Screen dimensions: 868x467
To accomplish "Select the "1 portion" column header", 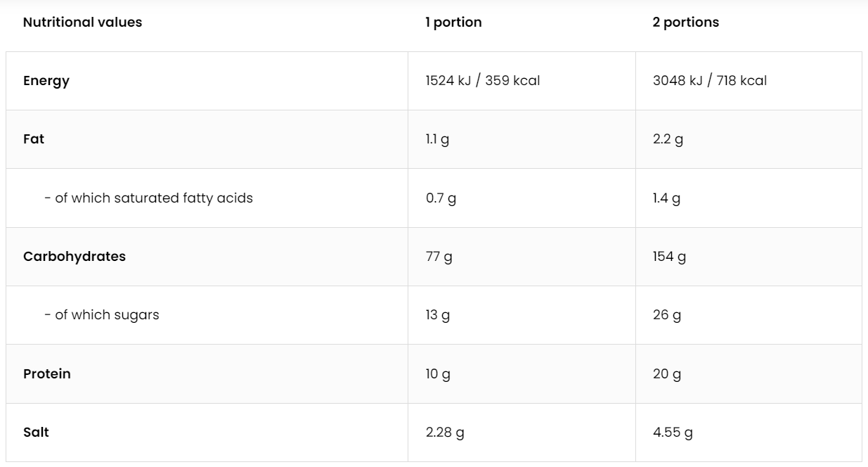I will (x=453, y=23).
